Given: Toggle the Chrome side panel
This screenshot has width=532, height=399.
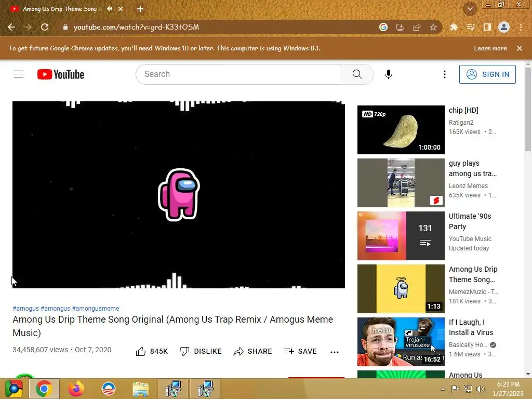Looking at the screenshot, I should 487,27.
